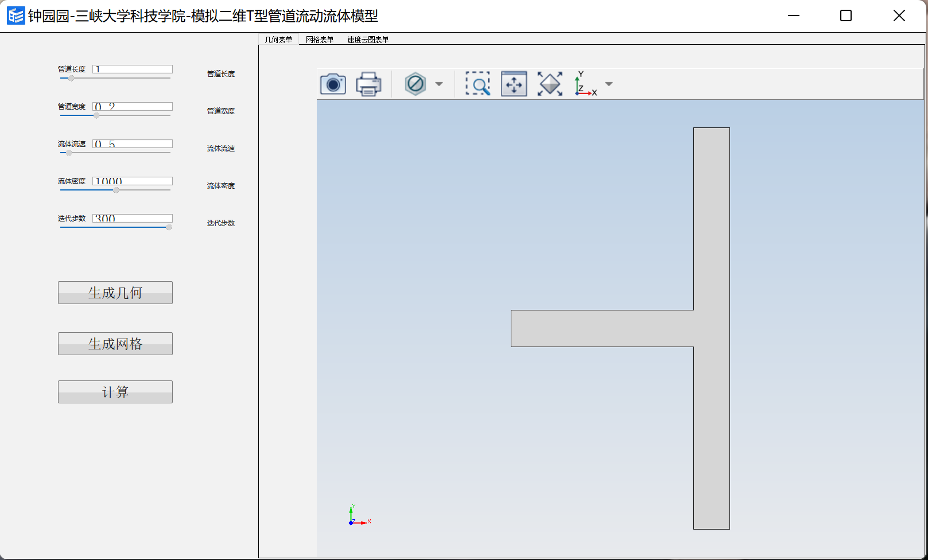
Task: Switch to the 几何表单 tab
Action: [278, 40]
